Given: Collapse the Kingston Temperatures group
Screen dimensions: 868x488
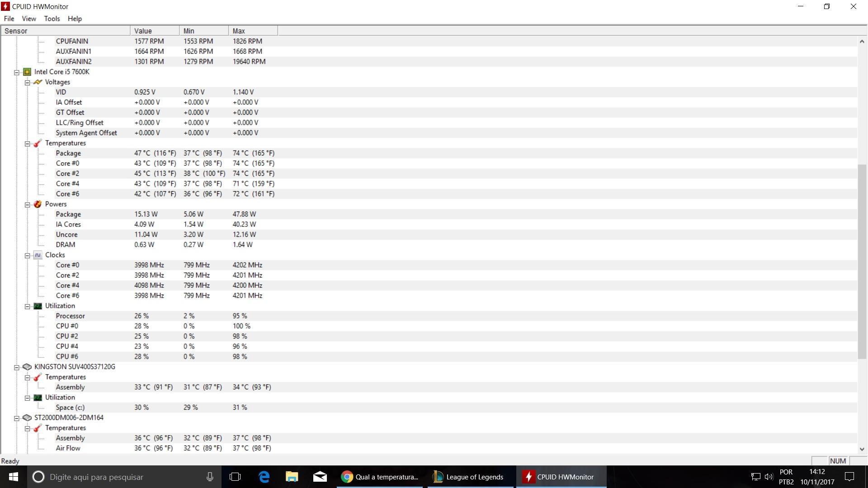Looking at the screenshot, I should pos(28,378).
